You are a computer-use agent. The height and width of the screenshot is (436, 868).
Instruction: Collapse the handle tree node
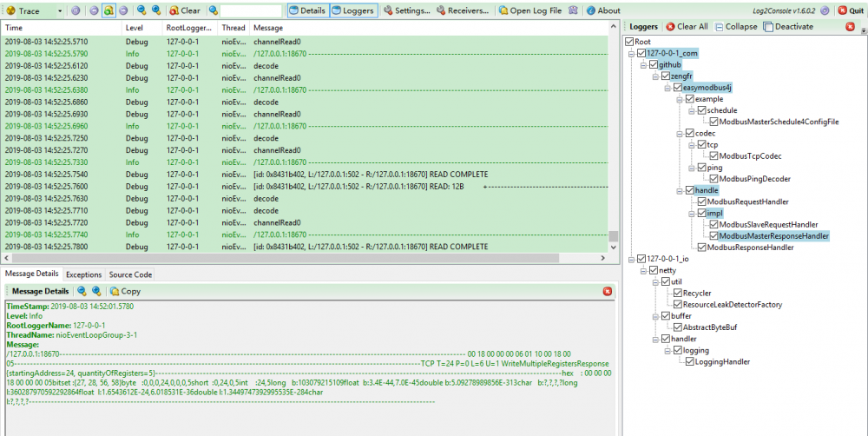coord(680,190)
